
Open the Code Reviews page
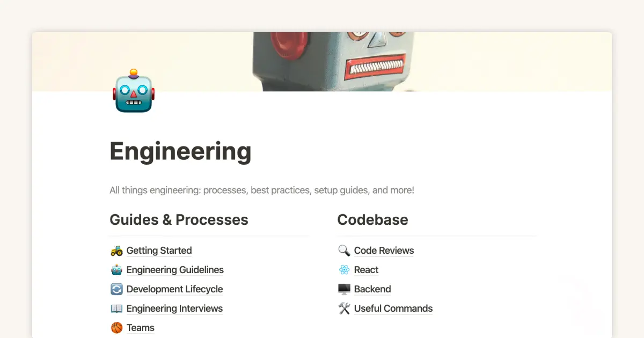tap(384, 251)
